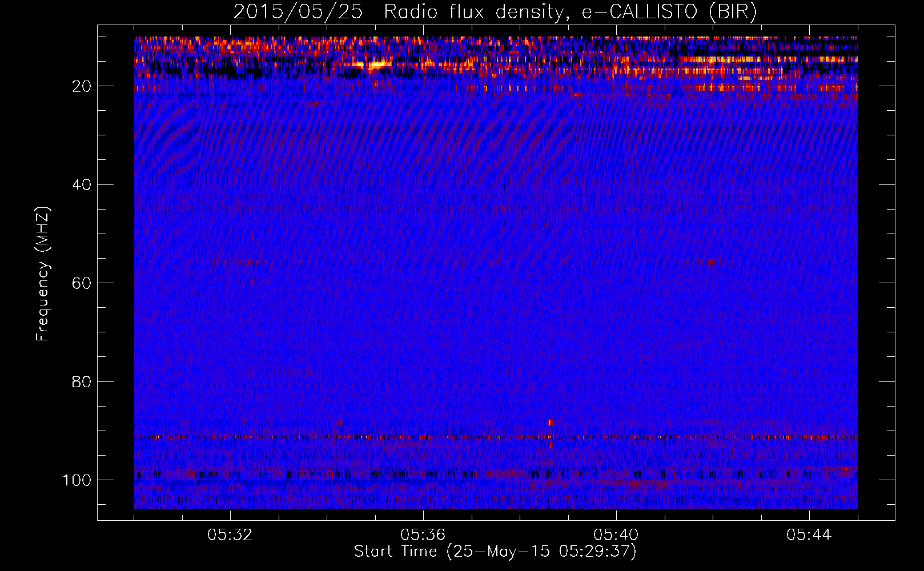924x571 pixels.
Task: Click the '40' frequency tick label
Action: point(82,184)
